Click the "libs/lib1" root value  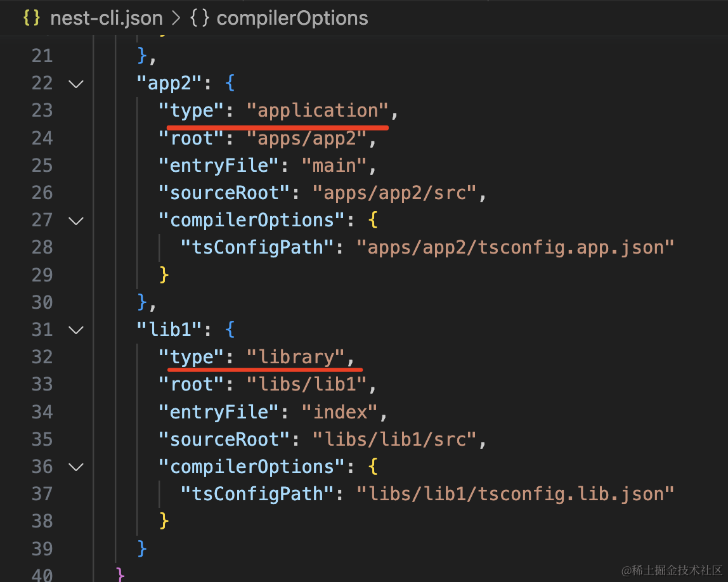[306, 384]
